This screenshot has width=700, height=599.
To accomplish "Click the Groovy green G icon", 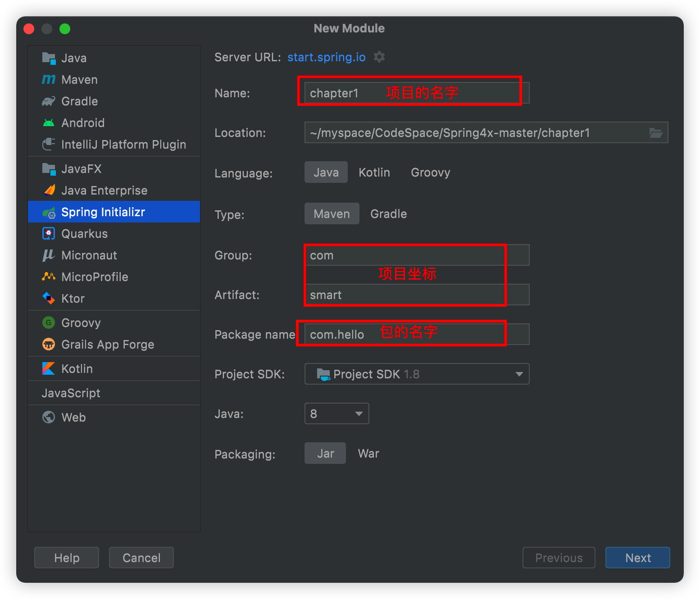I will coord(49,323).
